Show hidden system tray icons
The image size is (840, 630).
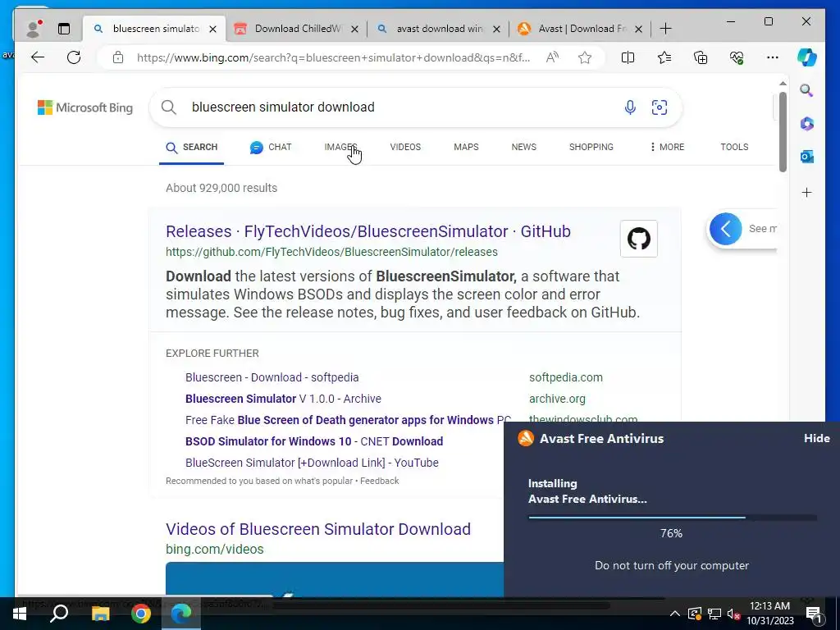[675, 614]
